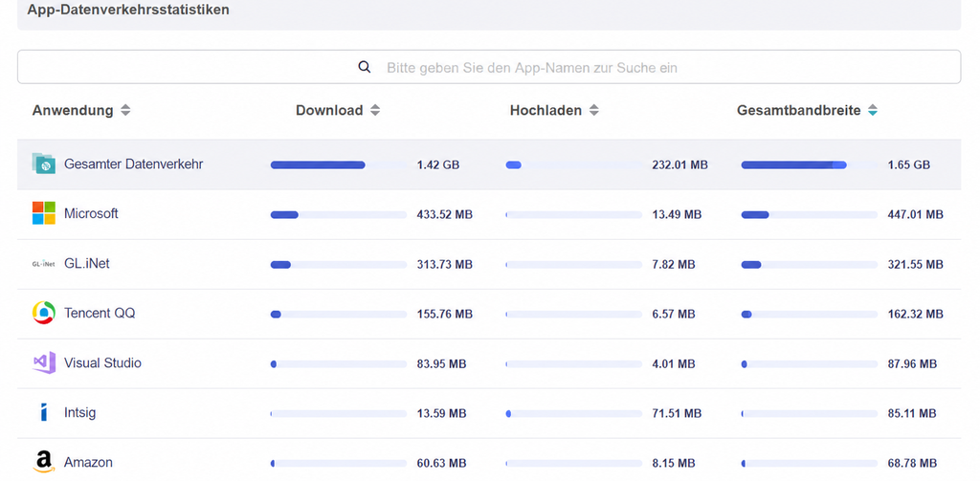980x481 pixels.
Task: Click the 447.01 MB total value
Action: 916,215
